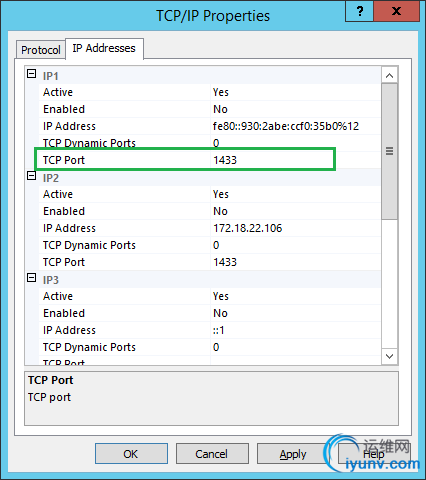
Task: Click the IP1 TCP Port label
Action: pyautogui.click(x=64, y=160)
